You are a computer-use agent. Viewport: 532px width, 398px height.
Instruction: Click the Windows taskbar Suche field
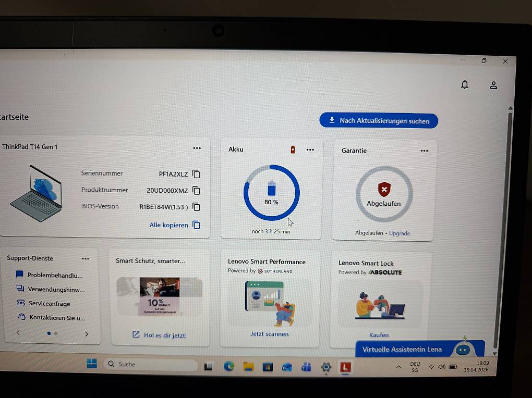coord(150,364)
